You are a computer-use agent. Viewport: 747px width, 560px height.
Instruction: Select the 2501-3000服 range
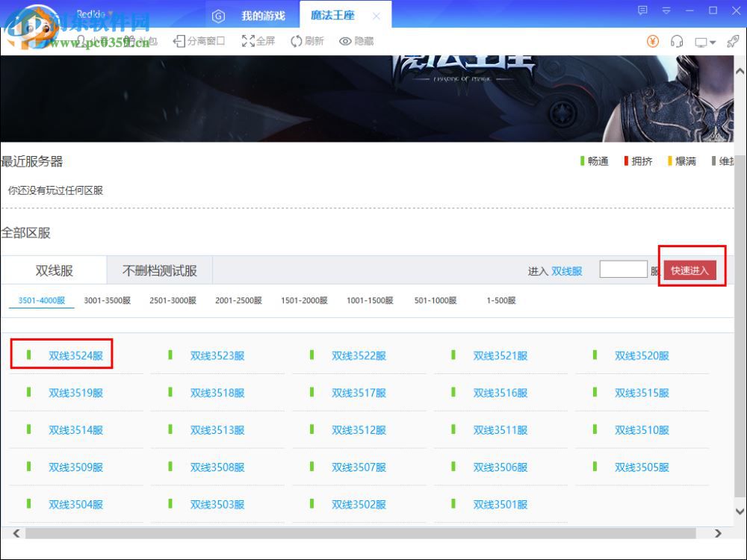pos(173,300)
